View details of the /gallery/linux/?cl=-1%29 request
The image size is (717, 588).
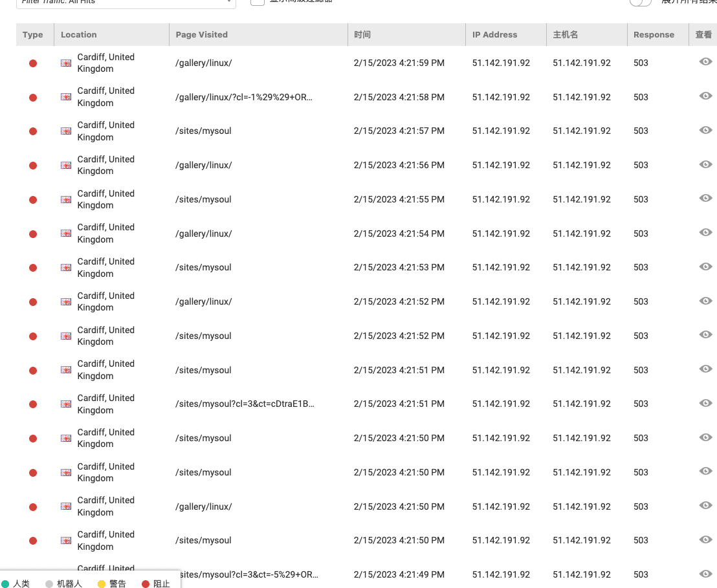pos(706,96)
